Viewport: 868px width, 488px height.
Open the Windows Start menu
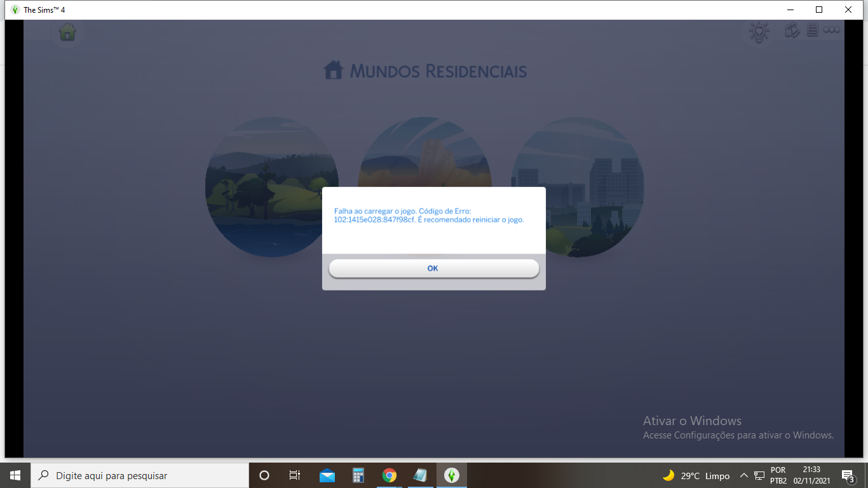pyautogui.click(x=15, y=475)
